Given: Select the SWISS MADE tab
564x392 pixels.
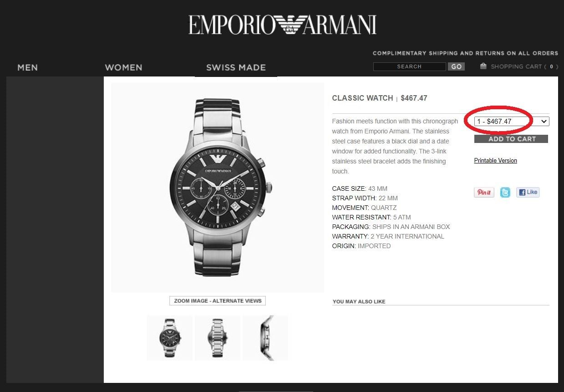Looking at the screenshot, I should click(236, 67).
